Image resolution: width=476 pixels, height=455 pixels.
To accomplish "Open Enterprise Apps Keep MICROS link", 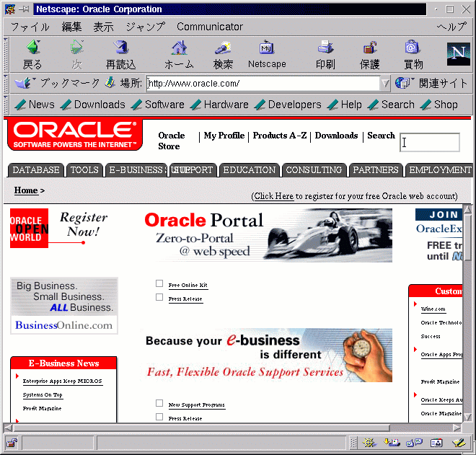I will point(63,381).
